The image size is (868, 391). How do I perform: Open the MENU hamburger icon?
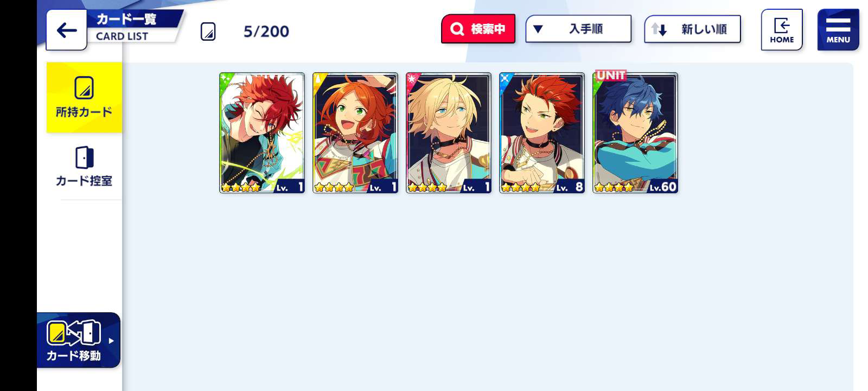tap(838, 30)
